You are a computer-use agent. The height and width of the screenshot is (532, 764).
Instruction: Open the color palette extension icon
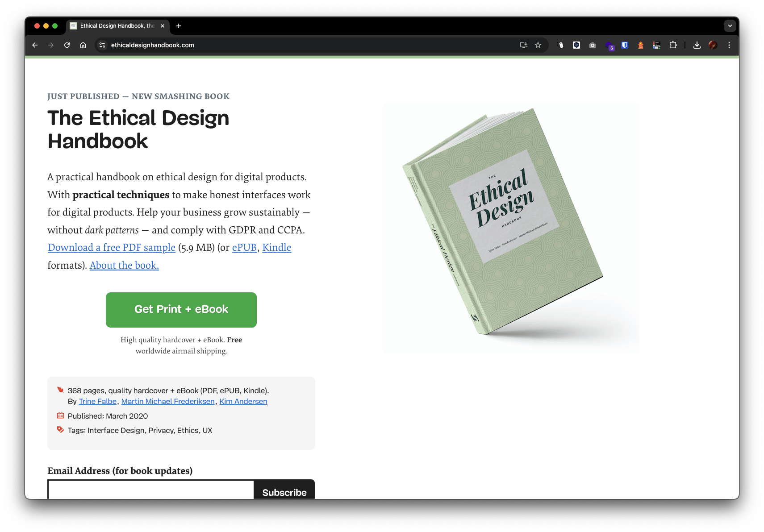(657, 45)
